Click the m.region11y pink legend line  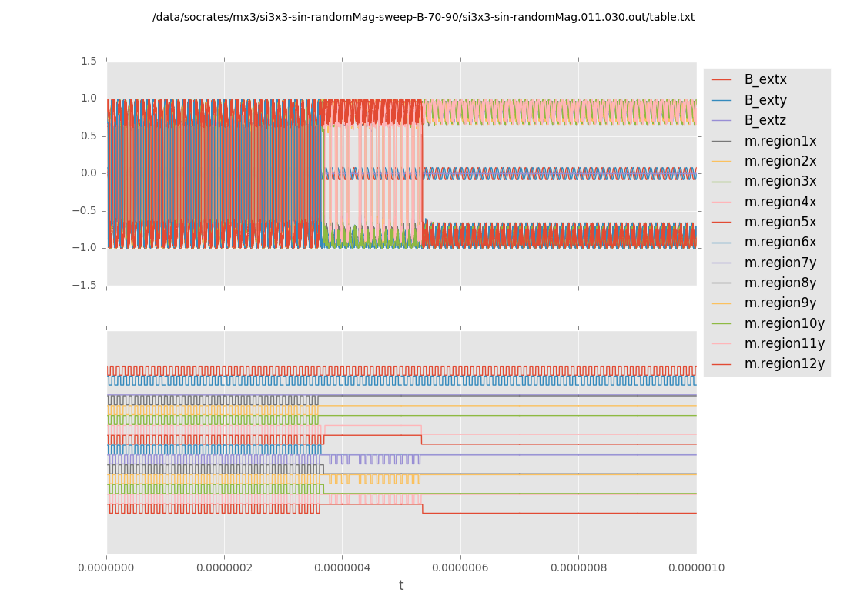721,343
